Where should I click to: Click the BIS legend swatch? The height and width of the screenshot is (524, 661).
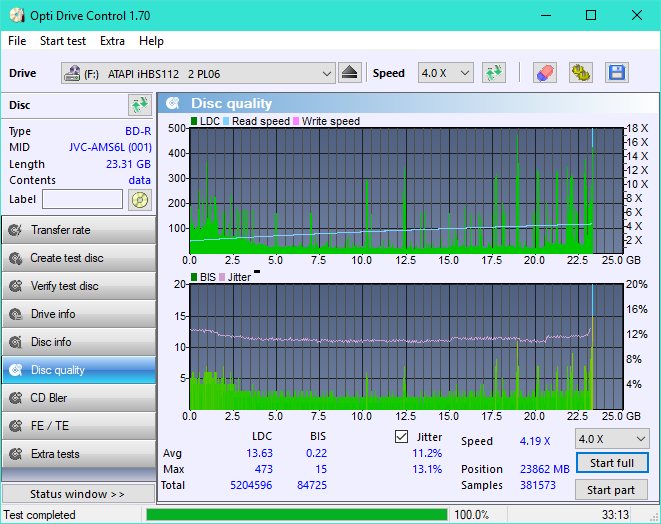tap(194, 277)
